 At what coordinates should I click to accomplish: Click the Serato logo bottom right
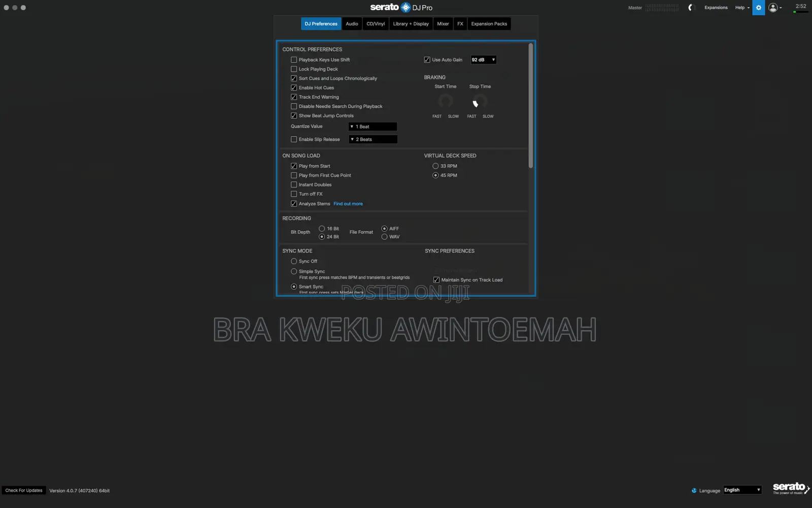point(791,488)
